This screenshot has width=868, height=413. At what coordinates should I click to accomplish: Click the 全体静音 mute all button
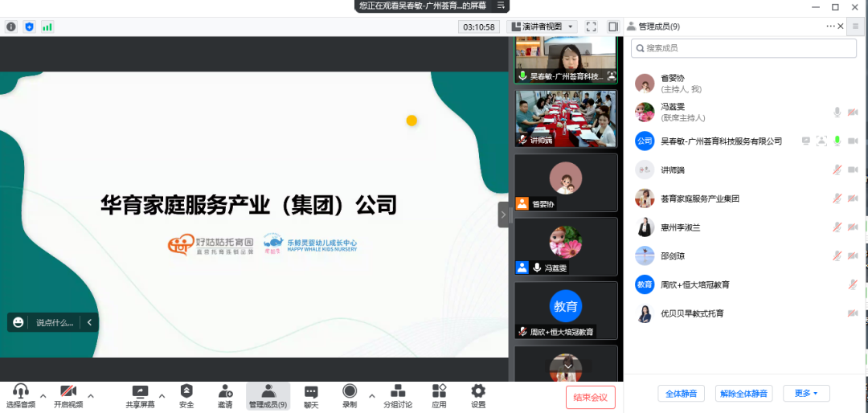pos(681,394)
